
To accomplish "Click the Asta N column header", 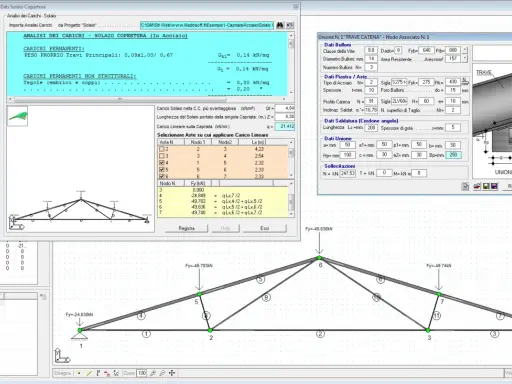I will (x=171, y=142).
